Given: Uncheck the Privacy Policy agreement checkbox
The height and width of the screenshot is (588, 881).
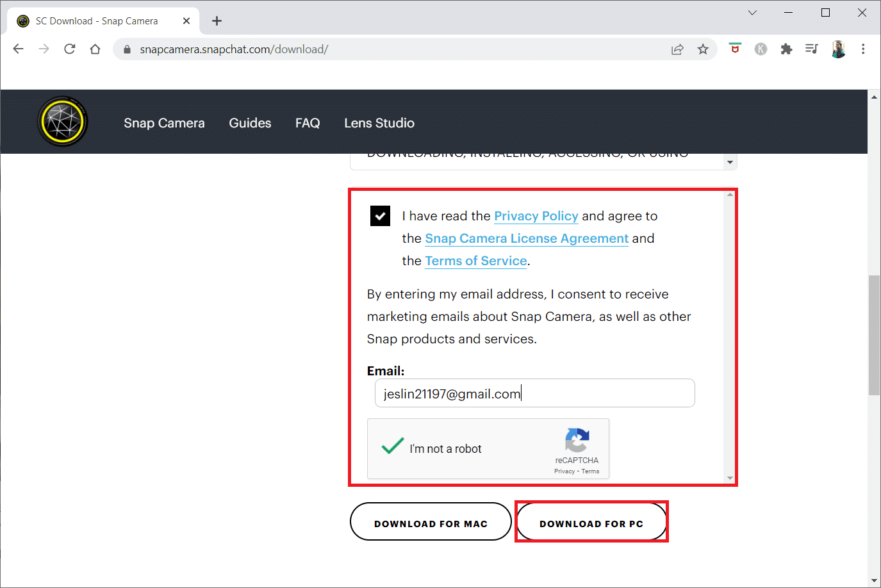Looking at the screenshot, I should pos(380,216).
